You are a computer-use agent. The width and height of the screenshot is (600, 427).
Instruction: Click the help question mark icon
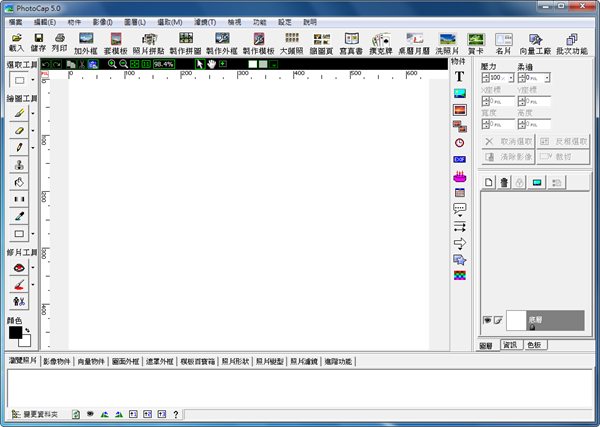[176, 414]
